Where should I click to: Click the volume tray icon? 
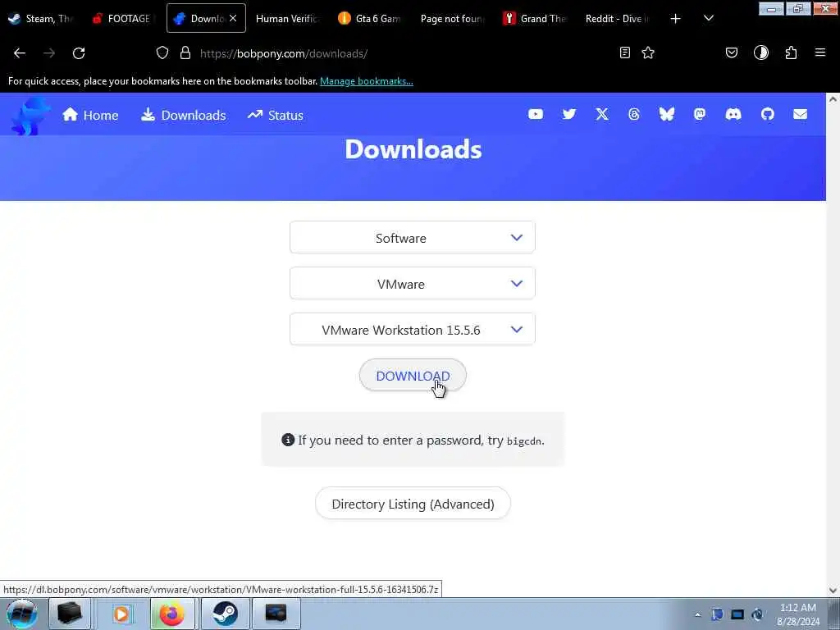click(757, 614)
